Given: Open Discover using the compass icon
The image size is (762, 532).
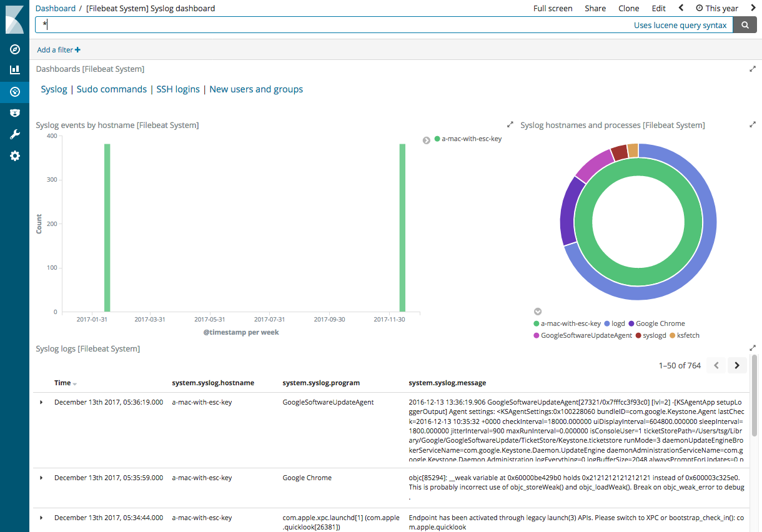Looking at the screenshot, I should [x=14, y=49].
